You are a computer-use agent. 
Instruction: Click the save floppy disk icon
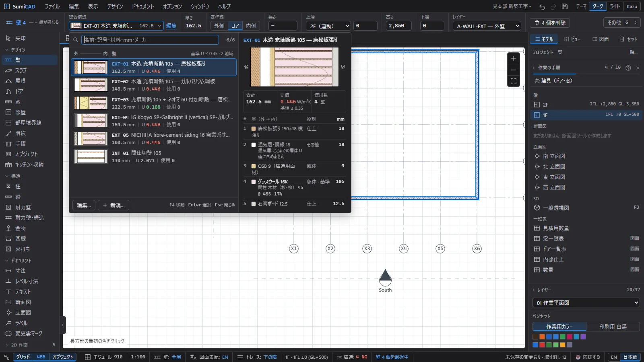coord(565,6)
